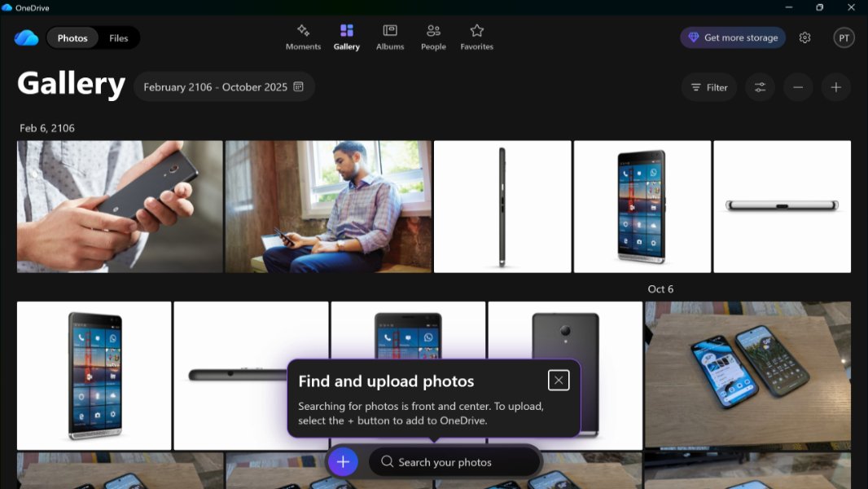
Task: Open the Albums section
Action: (390, 37)
